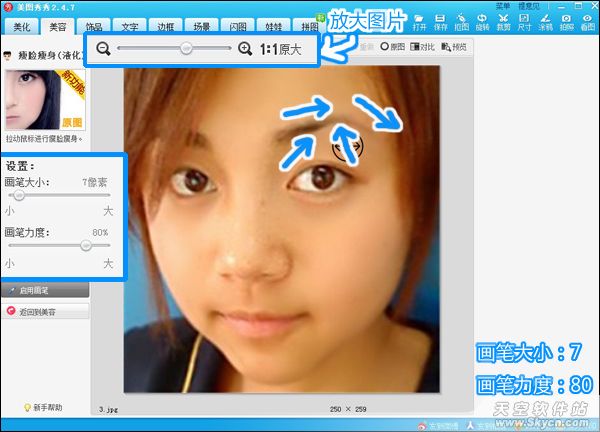This screenshot has height=432, width=600.
Task: Switch to the 文字 tab
Action: point(130,26)
